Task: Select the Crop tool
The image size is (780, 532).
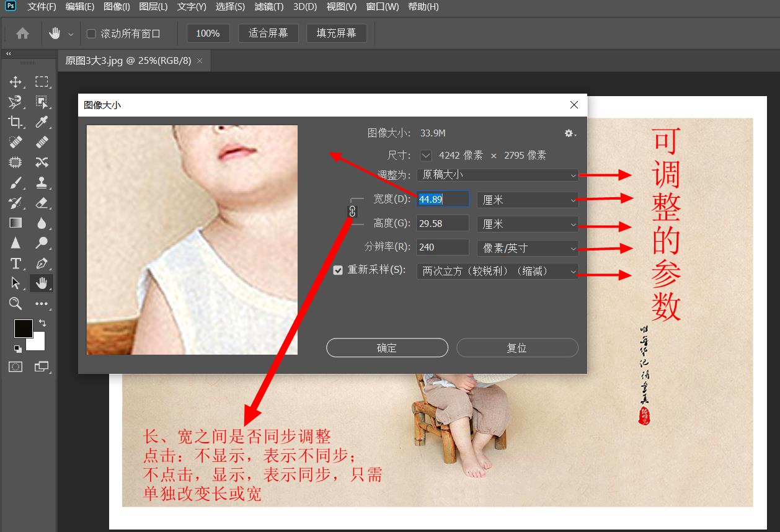Action: [16, 122]
